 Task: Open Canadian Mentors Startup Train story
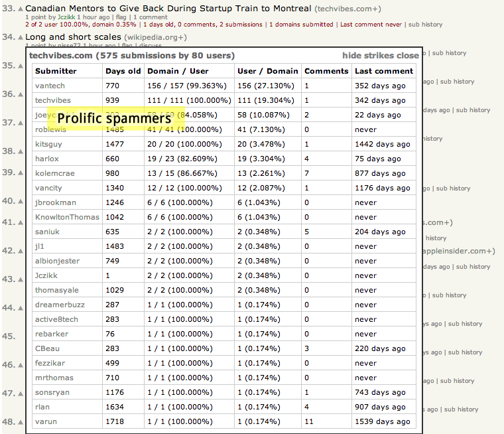tap(168, 9)
